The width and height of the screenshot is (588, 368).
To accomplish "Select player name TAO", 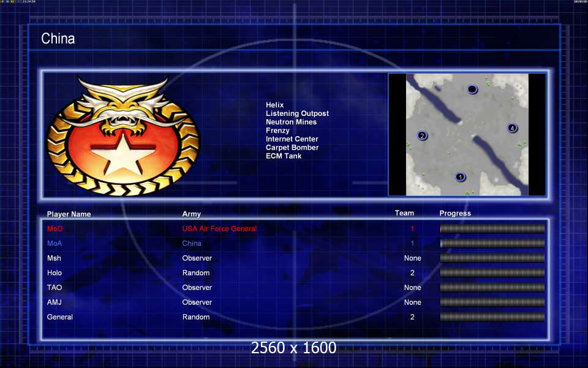I will click(x=55, y=287).
